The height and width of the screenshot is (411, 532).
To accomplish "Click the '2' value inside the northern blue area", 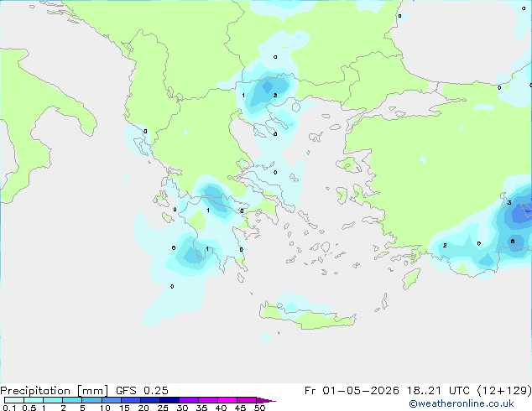I will (275, 96).
